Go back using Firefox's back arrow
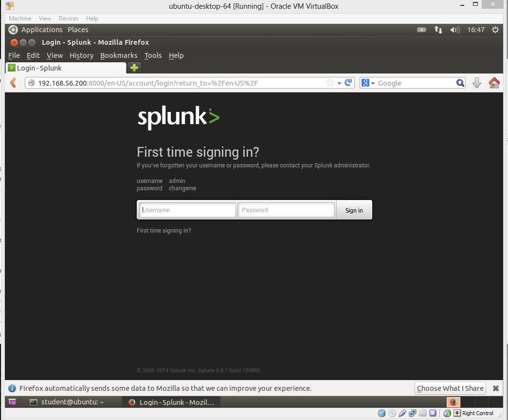 click(x=13, y=83)
